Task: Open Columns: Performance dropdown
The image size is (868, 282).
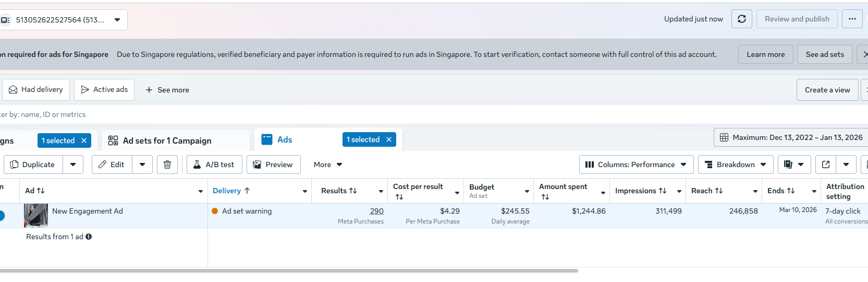Action: (x=636, y=164)
